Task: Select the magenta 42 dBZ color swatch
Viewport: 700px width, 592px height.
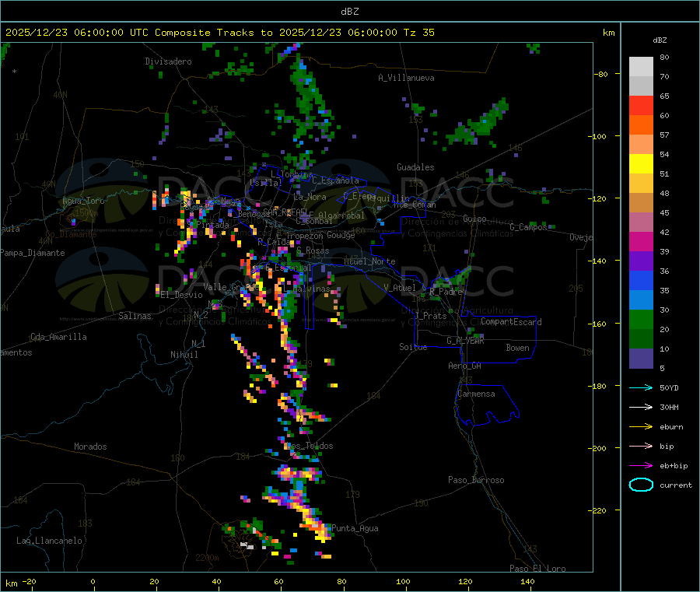Action: tap(641, 242)
